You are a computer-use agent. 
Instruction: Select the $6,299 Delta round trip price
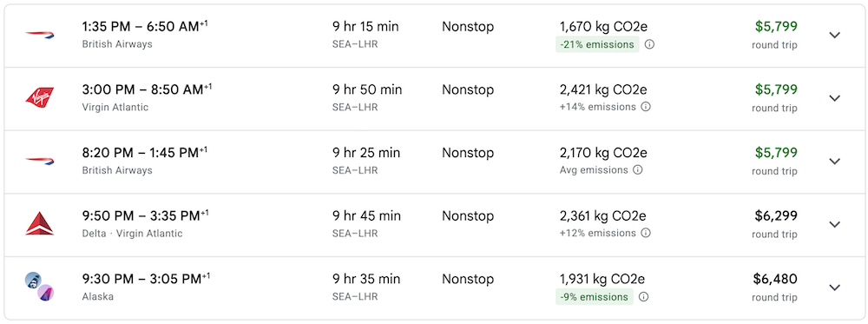(x=775, y=216)
